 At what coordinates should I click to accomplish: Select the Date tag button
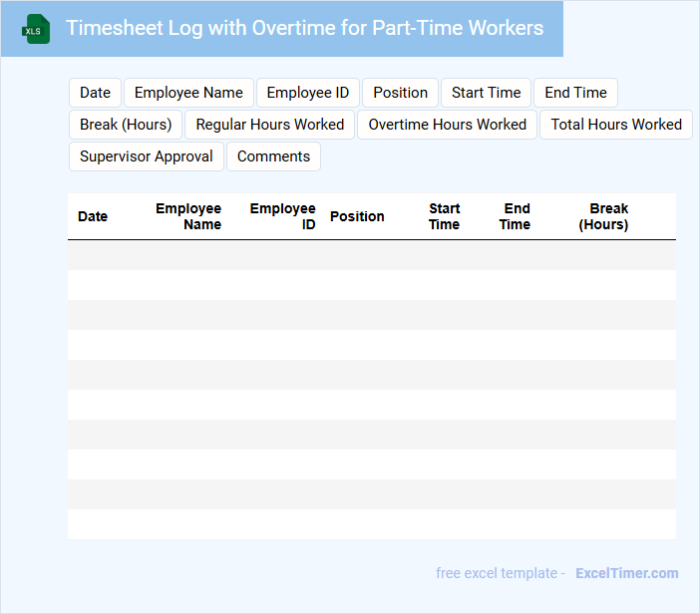95,93
